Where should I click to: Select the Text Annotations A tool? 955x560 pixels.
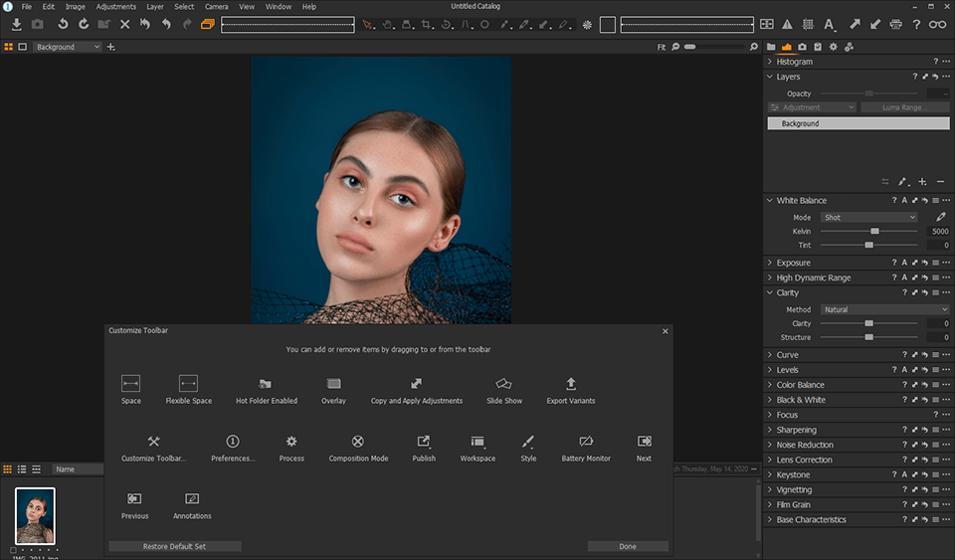point(829,24)
